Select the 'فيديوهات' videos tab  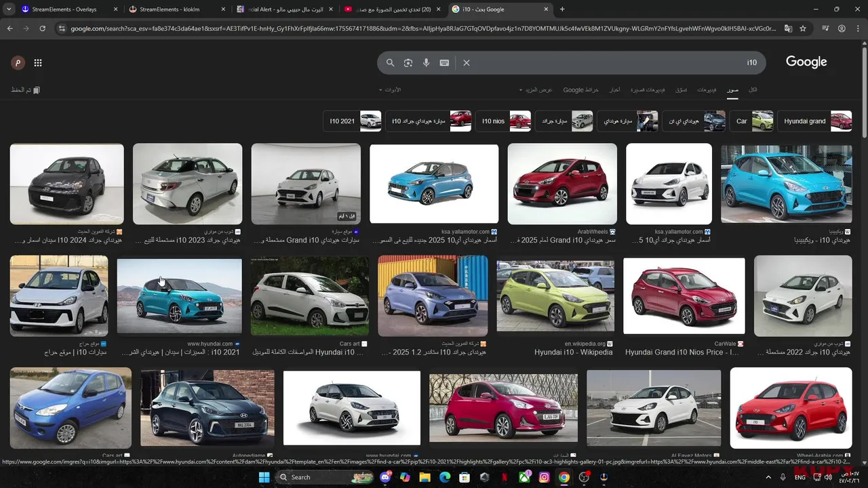(x=707, y=89)
